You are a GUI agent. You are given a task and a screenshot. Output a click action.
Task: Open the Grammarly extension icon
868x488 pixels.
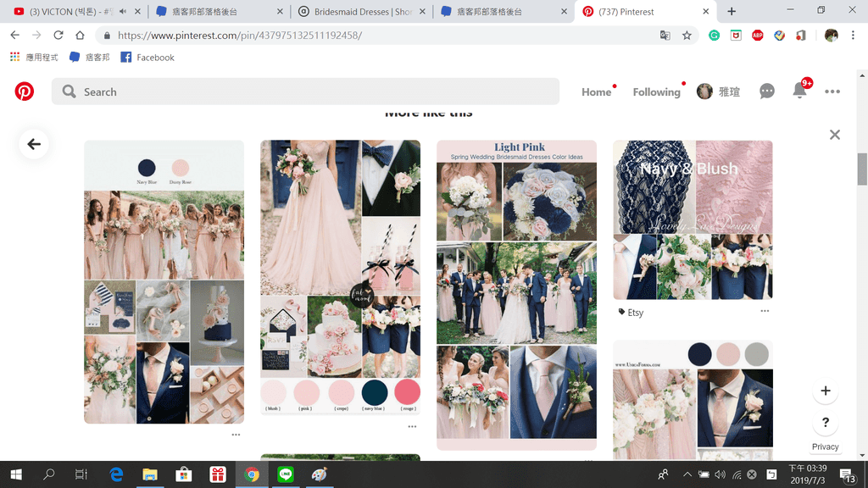click(714, 36)
